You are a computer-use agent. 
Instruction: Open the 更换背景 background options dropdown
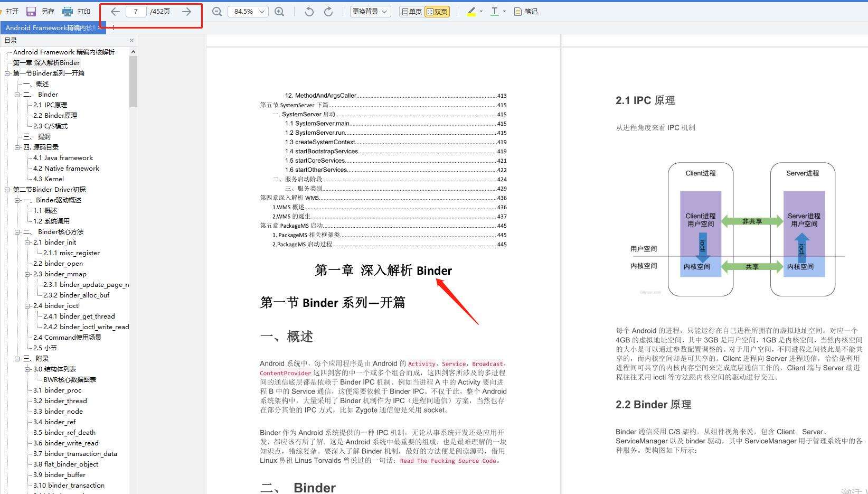[370, 11]
